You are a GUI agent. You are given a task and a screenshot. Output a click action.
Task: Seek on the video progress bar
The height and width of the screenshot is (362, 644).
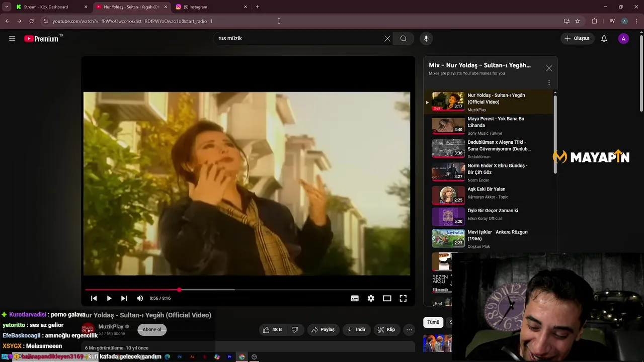[248, 290]
